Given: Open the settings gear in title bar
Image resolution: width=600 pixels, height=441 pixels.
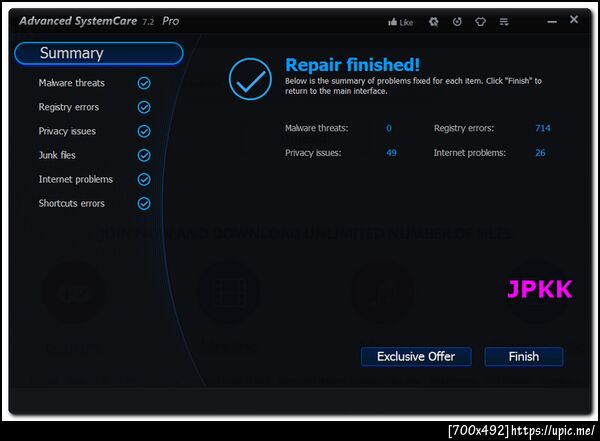Looking at the screenshot, I should 433,22.
